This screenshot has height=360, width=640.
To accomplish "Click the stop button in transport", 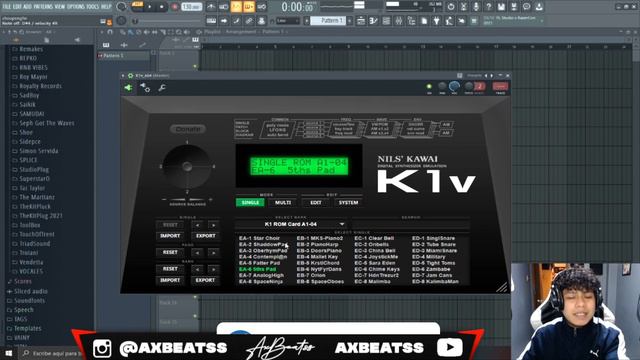I will pos(162,7).
